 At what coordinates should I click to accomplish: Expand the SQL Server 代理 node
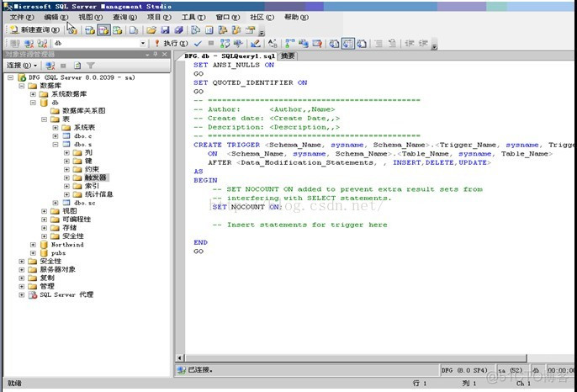pyautogui.click(x=22, y=294)
